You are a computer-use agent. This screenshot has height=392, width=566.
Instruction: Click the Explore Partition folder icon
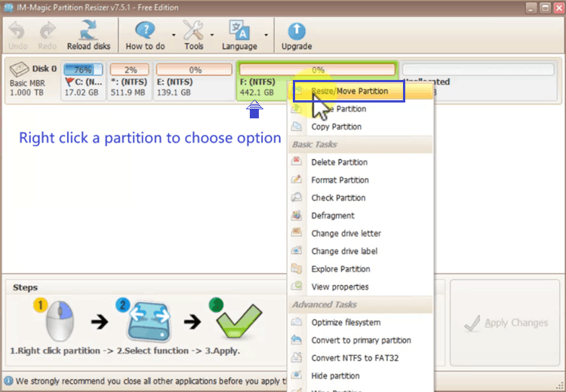pyautogui.click(x=297, y=268)
